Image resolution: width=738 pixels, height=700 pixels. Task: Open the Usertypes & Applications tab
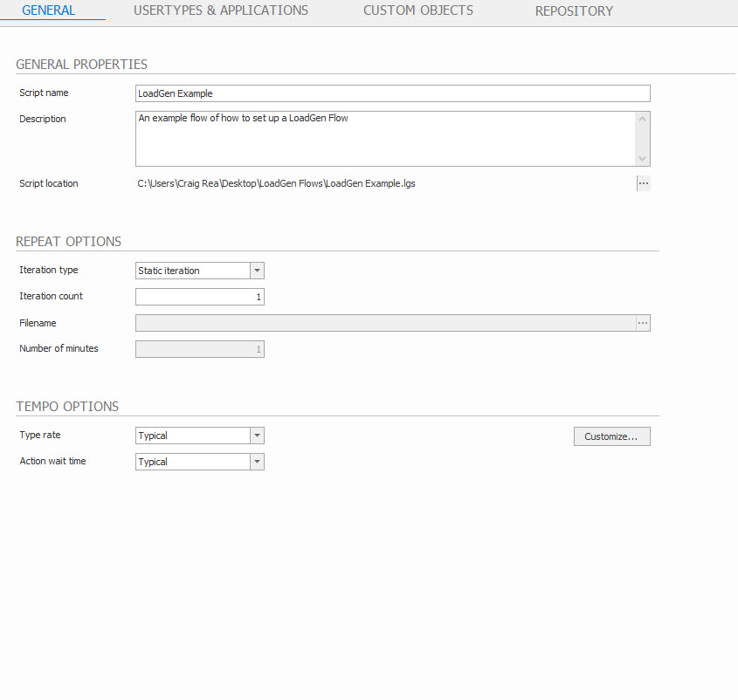[x=221, y=10]
